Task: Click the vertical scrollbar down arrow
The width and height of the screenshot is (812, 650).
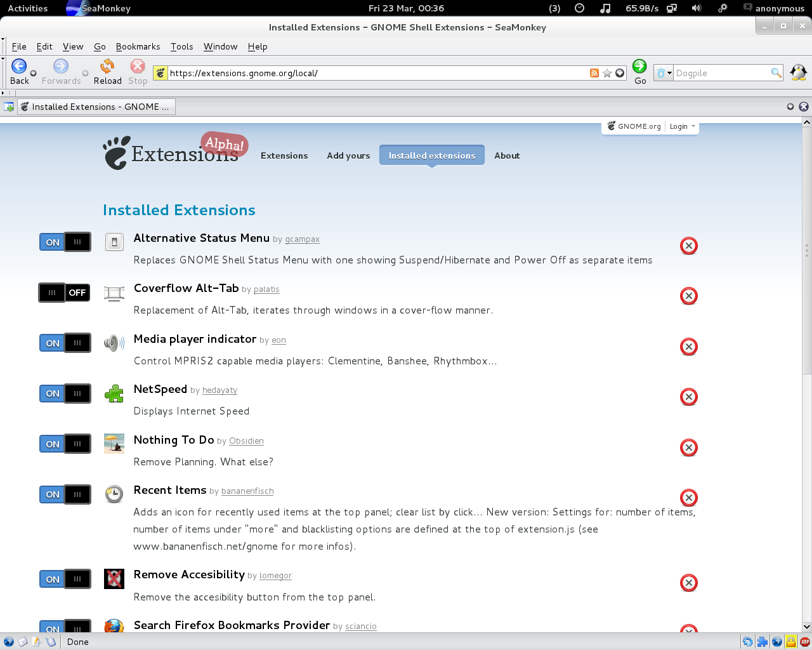Action: [x=807, y=627]
